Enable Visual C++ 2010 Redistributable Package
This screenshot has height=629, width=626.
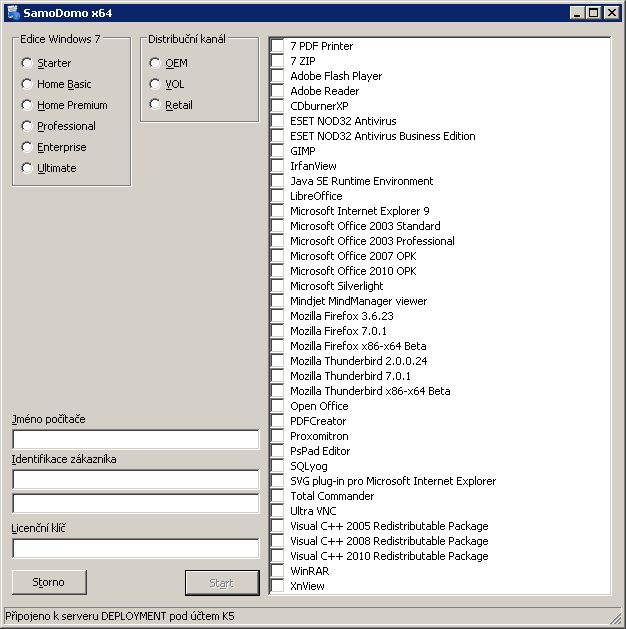277,556
